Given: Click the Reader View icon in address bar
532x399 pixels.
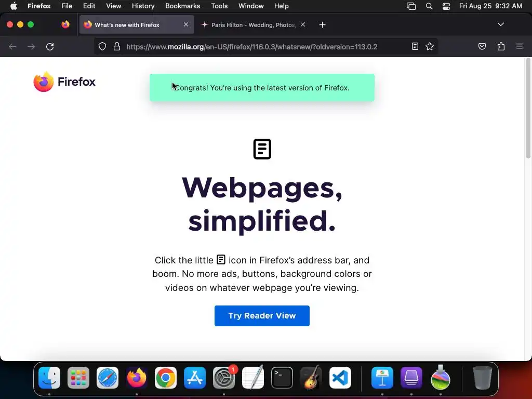Looking at the screenshot, I should point(415,46).
